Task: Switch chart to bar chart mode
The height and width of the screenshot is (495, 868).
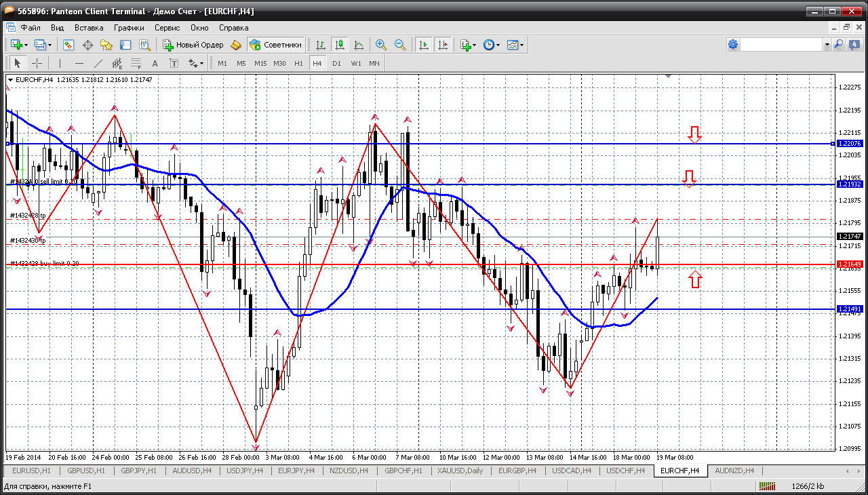Action: coord(321,45)
